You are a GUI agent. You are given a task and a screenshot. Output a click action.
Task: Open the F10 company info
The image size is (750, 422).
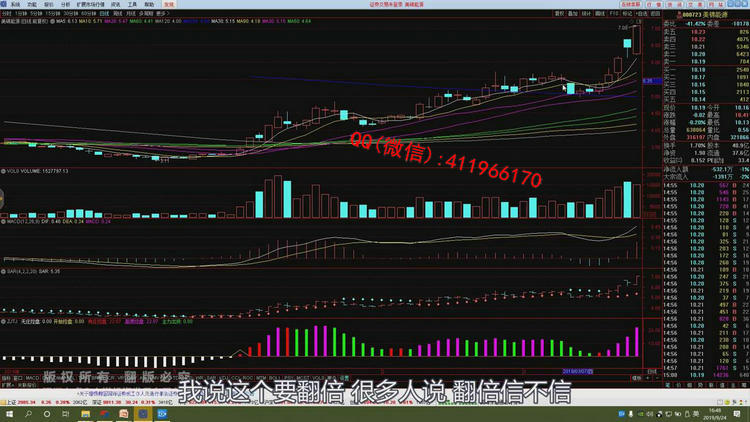(614, 14)
